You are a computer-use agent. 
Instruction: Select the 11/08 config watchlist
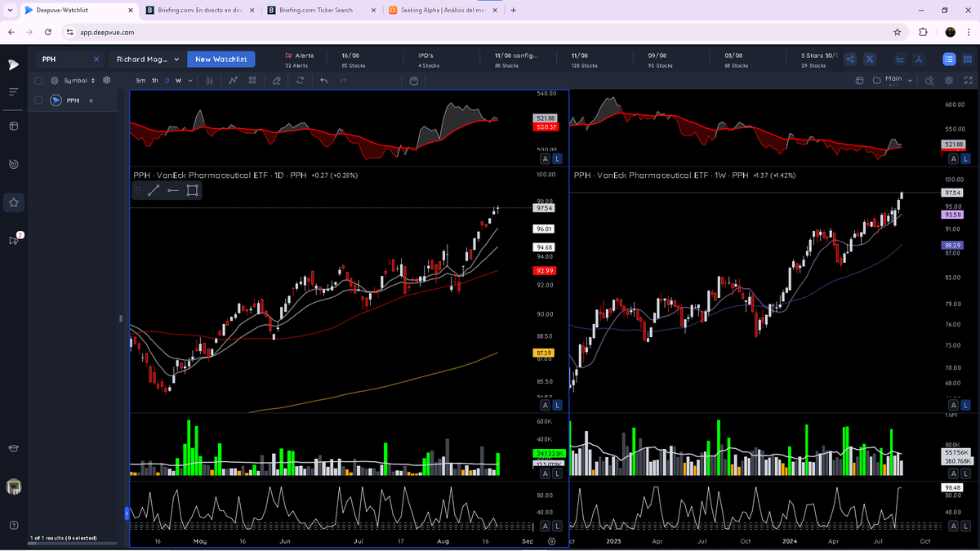click(x=514, y=60)
